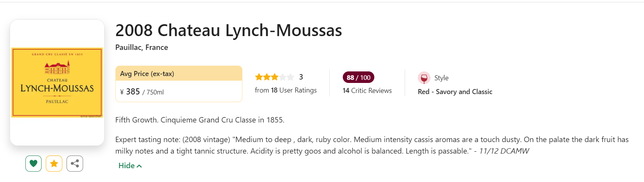Click the Avg Price (ex-tax) header
644x182 pixels.
(x=147, y=74)
